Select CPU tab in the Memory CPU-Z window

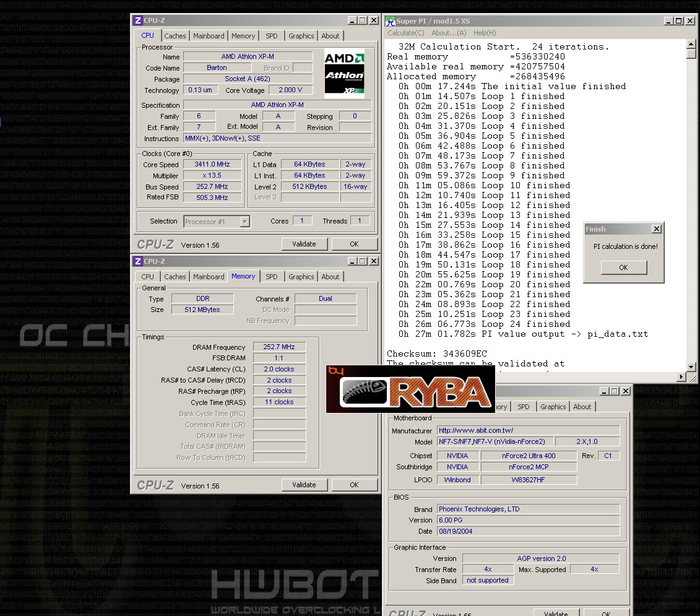click(148, 277)
